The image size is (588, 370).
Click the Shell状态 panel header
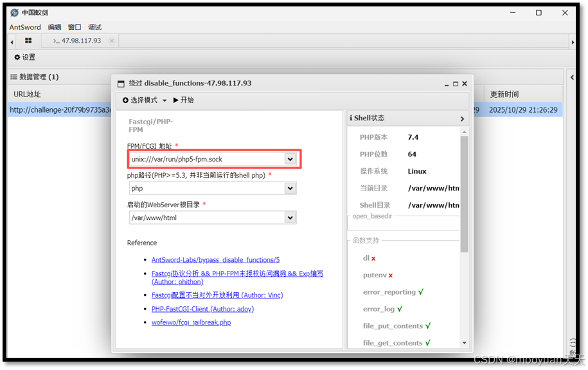(x=407, y=118)
